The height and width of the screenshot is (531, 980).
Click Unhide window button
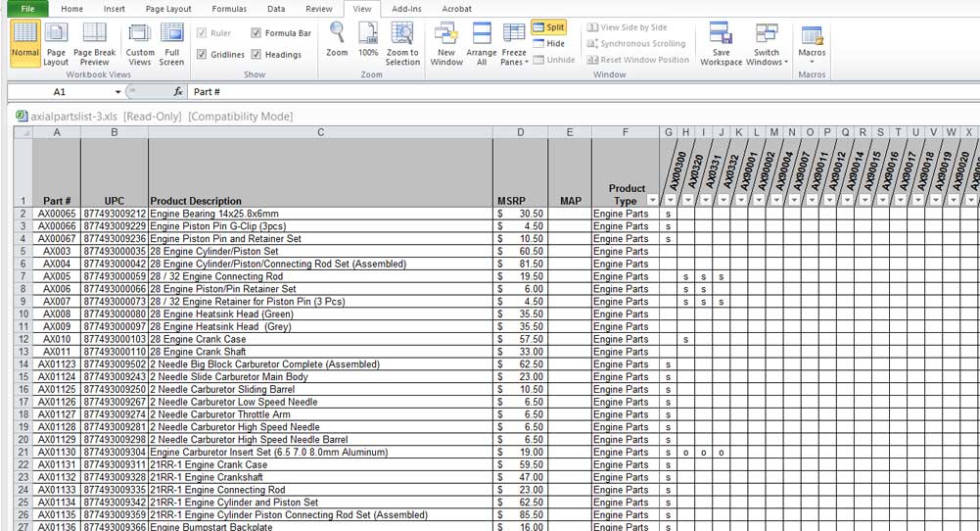point(554,60)
